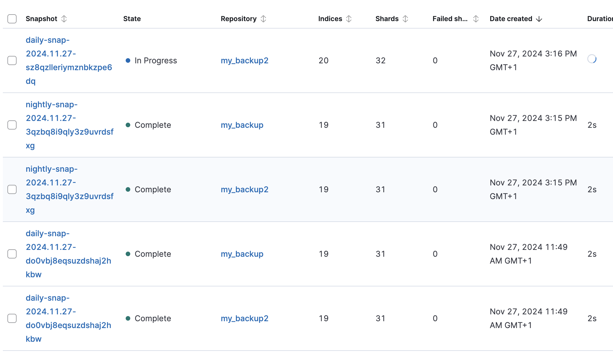Click the Repository column header
This screenshot has width=613, height=364.
coord(239,19)
